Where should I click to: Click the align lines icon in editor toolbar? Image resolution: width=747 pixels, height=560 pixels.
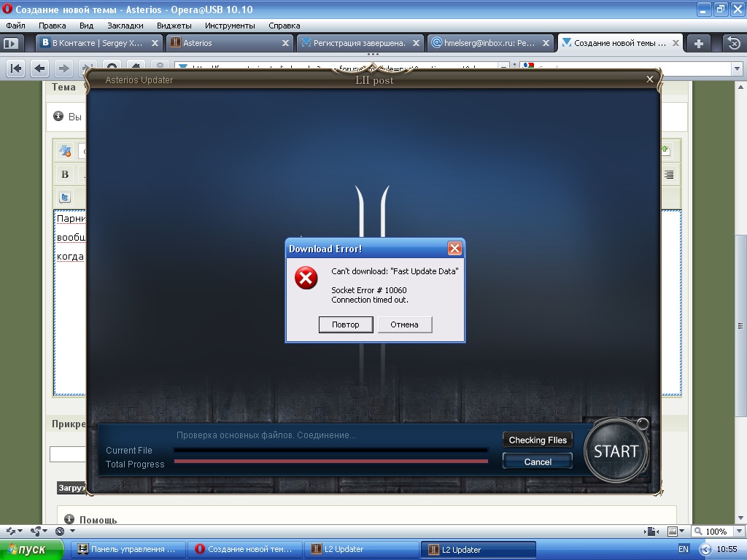[x=669, y=174]
